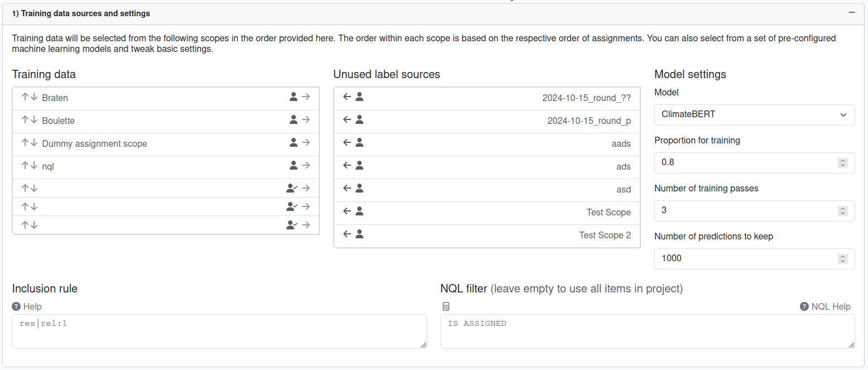Viewport: 868px width, 370px height.
Task: Click the Number of training passes stepper
Action: [843, 211]
